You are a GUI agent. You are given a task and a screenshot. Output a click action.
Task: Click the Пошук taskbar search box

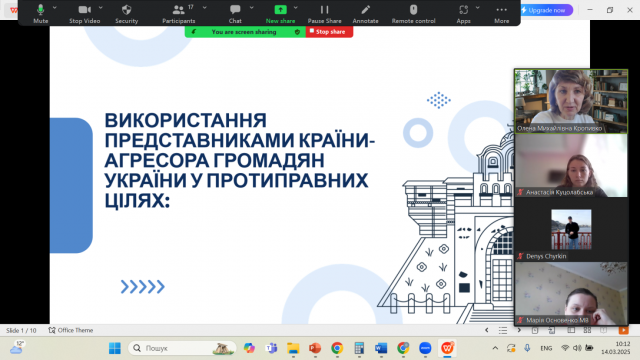click(182, 348)
